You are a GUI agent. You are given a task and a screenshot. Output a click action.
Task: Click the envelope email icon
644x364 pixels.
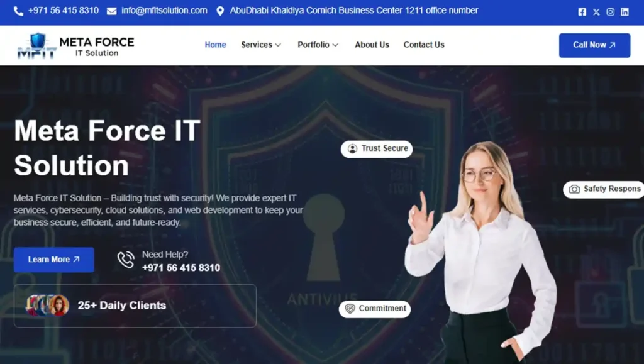[111, 11]
